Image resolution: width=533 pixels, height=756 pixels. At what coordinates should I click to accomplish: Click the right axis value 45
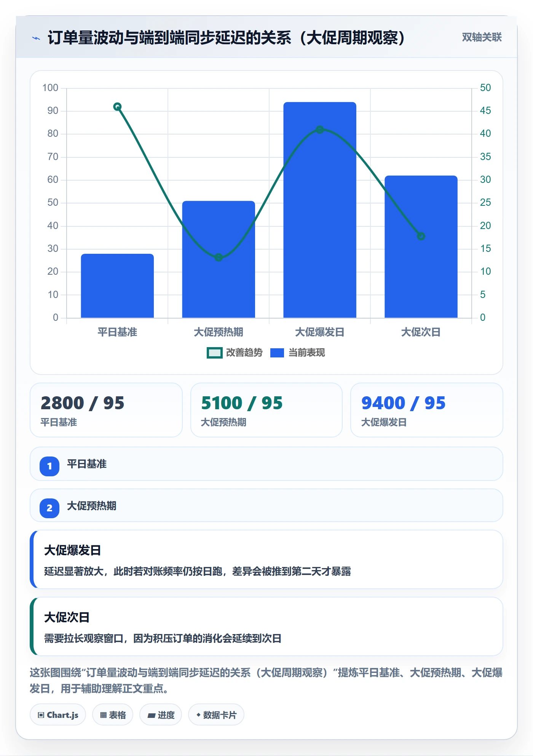pyautogui.click(x=485, y=111)
